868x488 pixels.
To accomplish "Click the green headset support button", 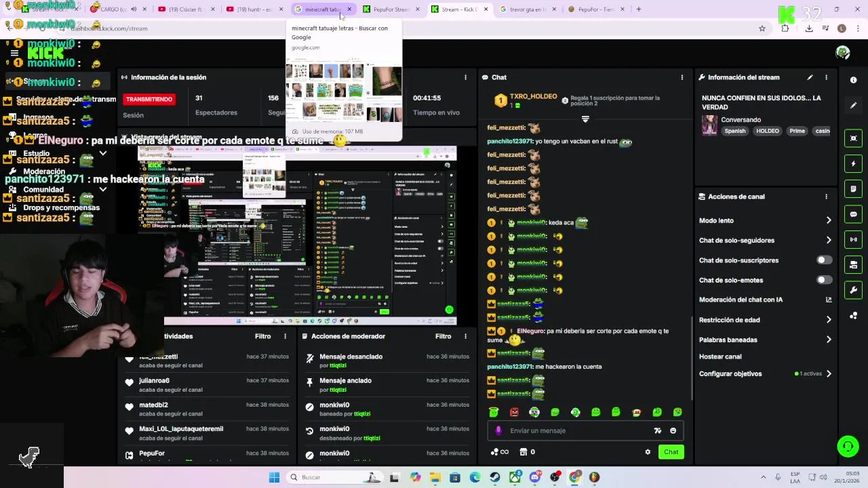I will coord(848,446).
